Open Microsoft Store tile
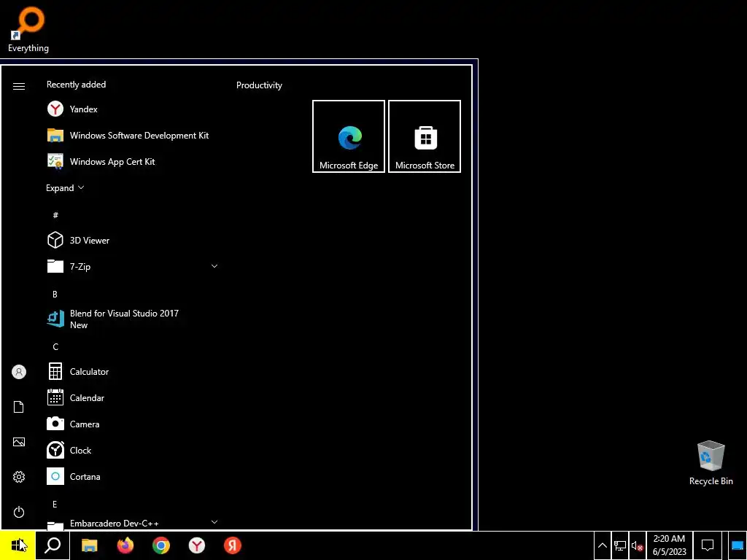 click(x=425, y=136)
